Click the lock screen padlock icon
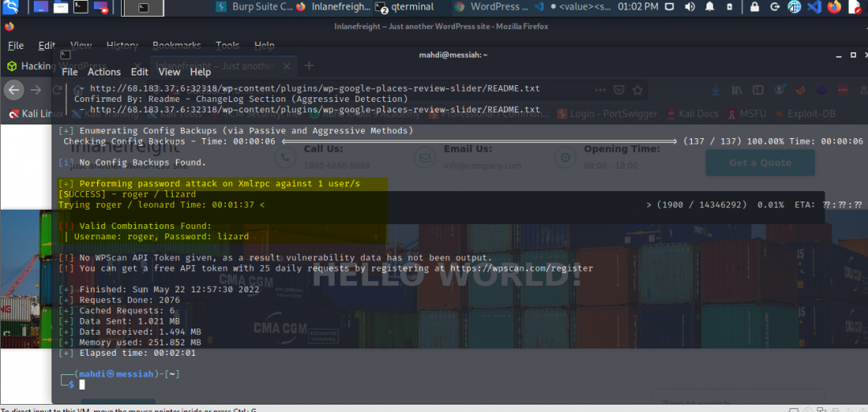Screen dimensions: 868x412 (x=754, y=7)
